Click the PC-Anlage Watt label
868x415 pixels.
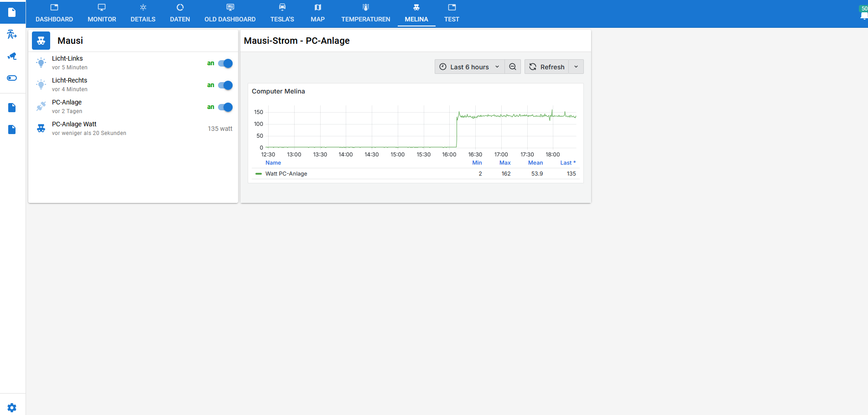tap(74, 124)
